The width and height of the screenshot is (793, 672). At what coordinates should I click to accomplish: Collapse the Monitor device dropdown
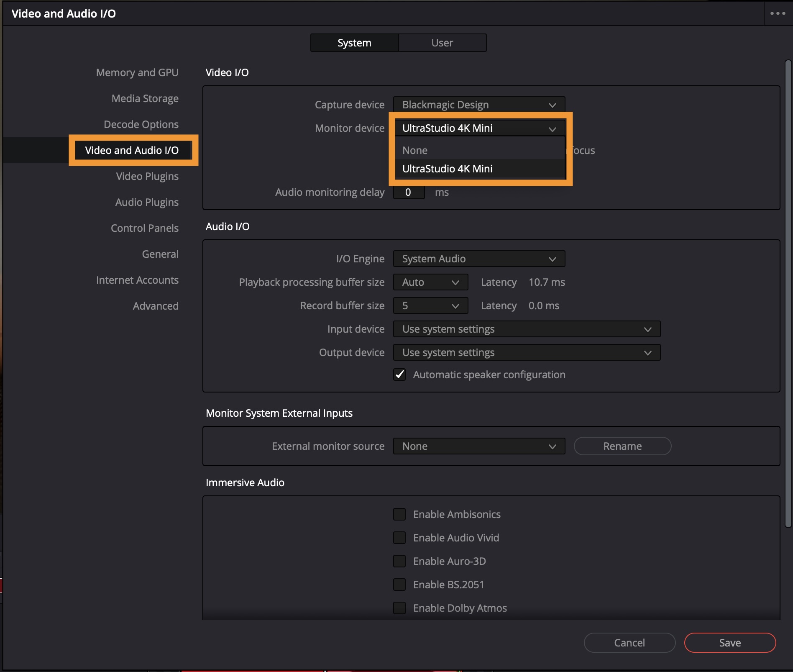(479, 128)
